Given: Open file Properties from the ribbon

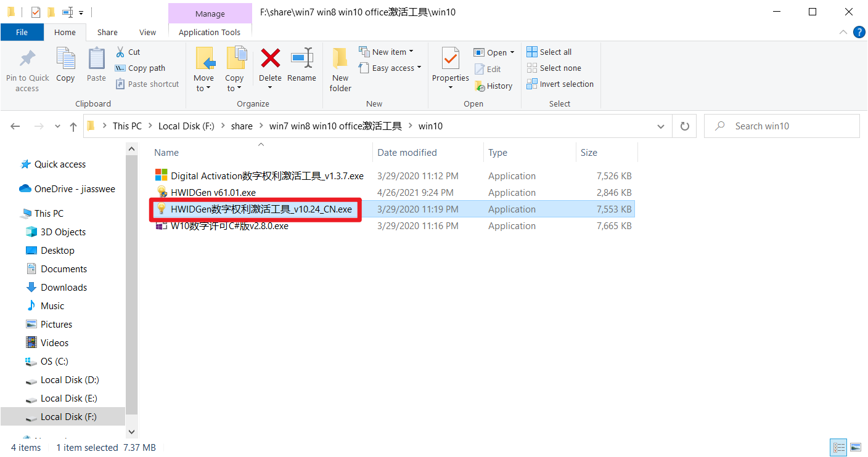Looking at the screenshot, I should coord(450,60).
